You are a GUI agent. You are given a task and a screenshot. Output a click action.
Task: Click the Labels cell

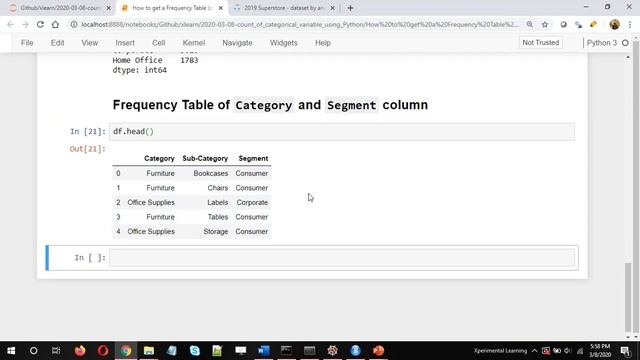point(218,202)
